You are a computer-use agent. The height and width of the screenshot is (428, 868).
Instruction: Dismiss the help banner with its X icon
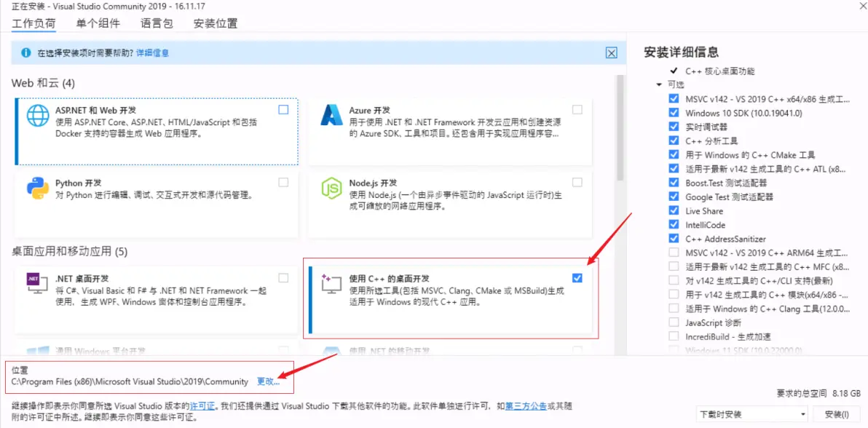(611, 53)
